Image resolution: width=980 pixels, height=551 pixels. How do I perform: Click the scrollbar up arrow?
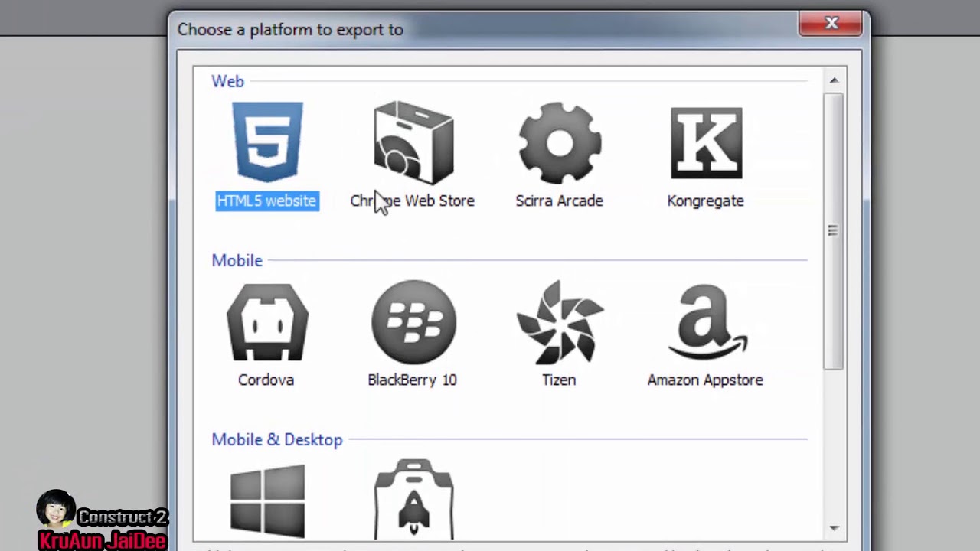tap(834, 80)
